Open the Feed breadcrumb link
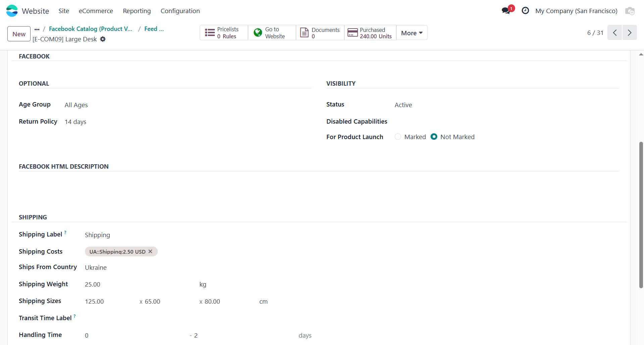 (x=154, y=29)
